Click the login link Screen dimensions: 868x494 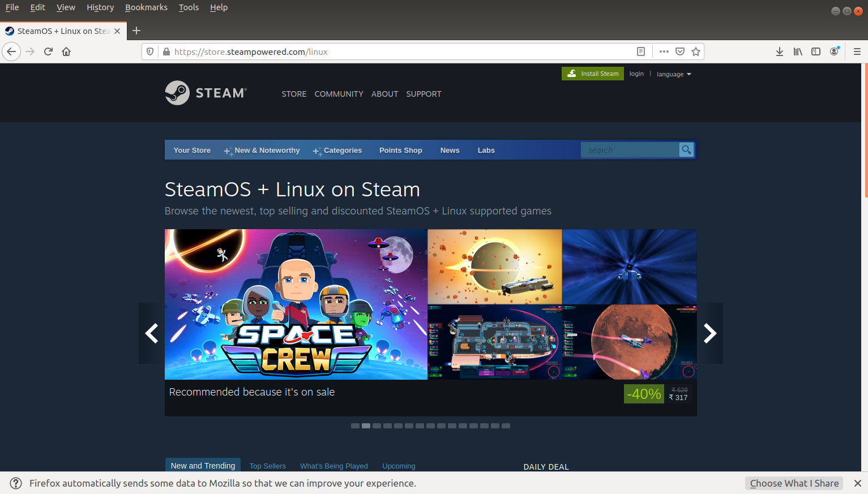tap(636, 74)
